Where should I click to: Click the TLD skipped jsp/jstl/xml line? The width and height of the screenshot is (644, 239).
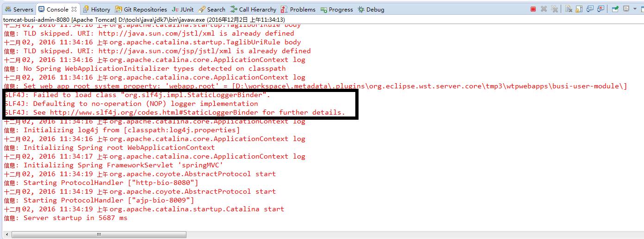(157, 51)
